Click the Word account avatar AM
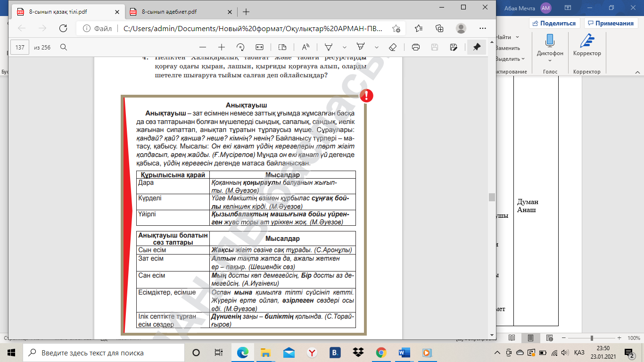 (545, 8)
